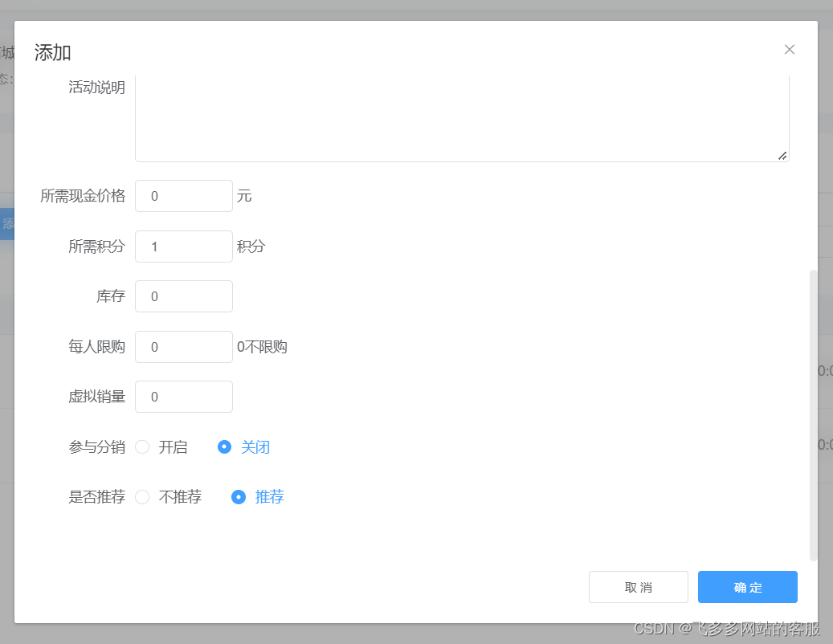Image resolution: width=833 pixels, height=644 pixels.
Task: Select the 每人限购 input field
Action: (x=184, y=347)
